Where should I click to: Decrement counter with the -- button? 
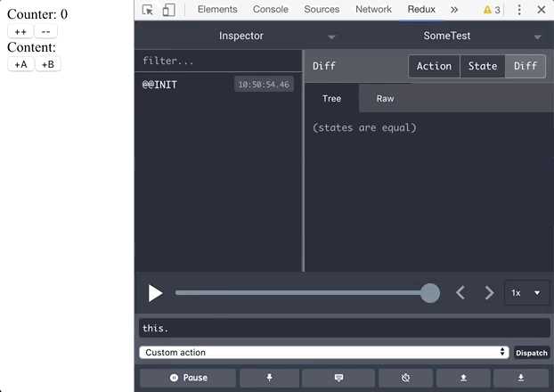tap(46, 31)
